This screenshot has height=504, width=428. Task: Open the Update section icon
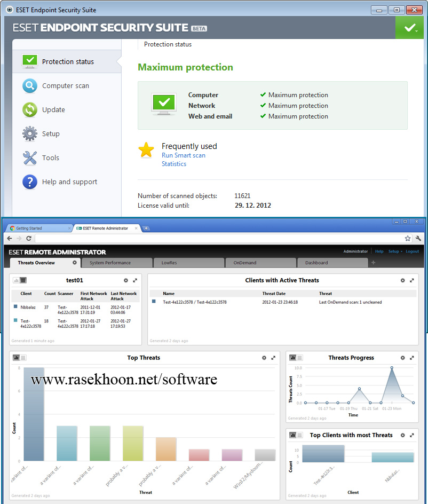click(x=30, y=109)
